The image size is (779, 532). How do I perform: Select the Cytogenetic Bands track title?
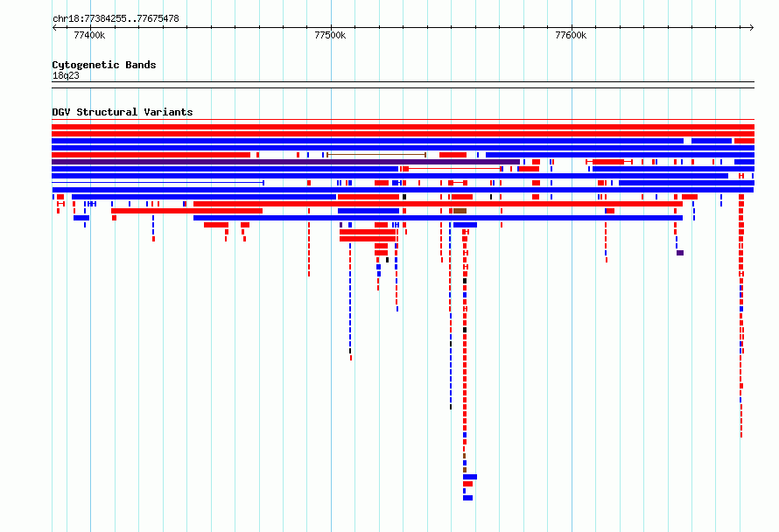point(104,65)
